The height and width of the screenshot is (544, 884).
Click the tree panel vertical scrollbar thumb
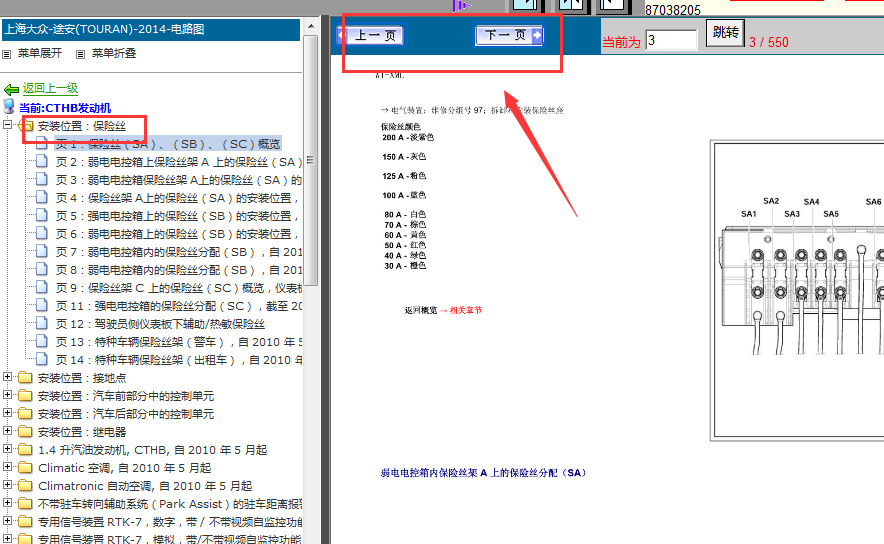(311, 161)
